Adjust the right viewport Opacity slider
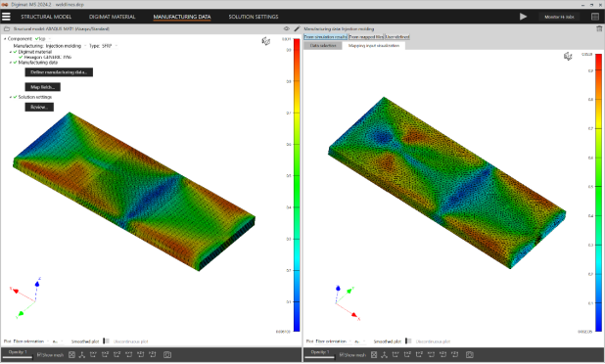This screenshot has height=364, width=605. point(320,357)
